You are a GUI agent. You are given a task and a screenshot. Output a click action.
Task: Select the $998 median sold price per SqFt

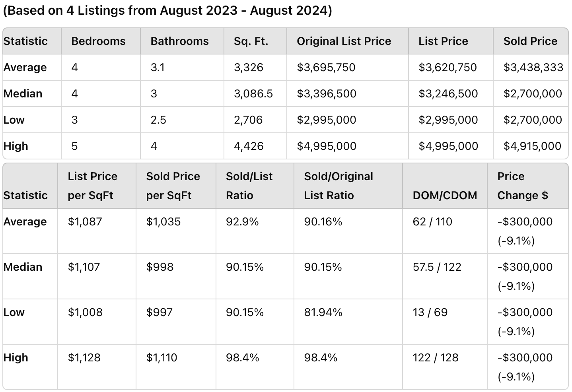[x=160, y=267]
